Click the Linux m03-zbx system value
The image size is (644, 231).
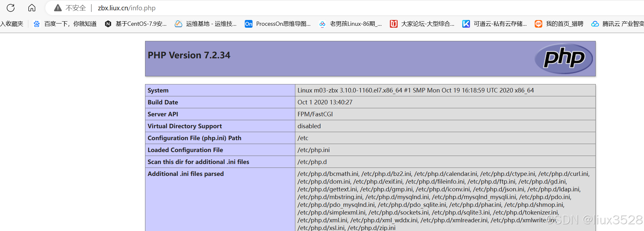(416, 91)
